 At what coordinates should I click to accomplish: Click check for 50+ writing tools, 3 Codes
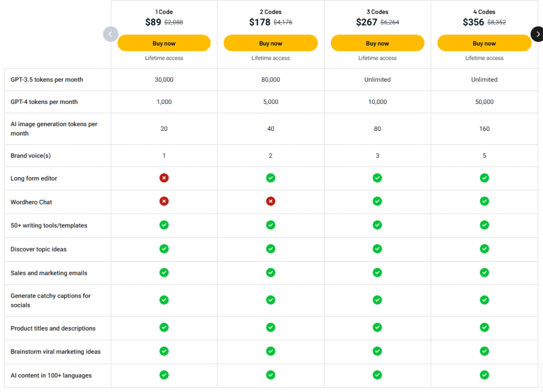pos(377,225)
